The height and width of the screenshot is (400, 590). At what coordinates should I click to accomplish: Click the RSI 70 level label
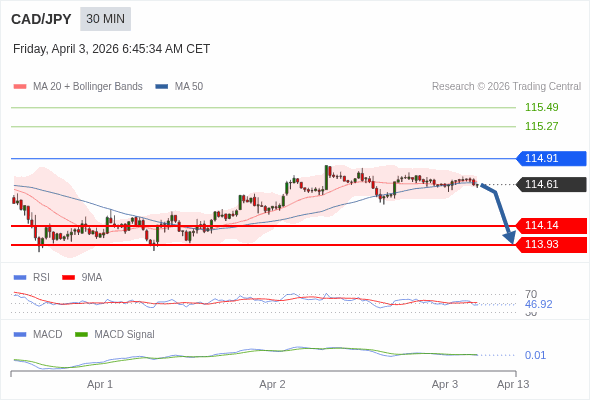tap(531, 294)
